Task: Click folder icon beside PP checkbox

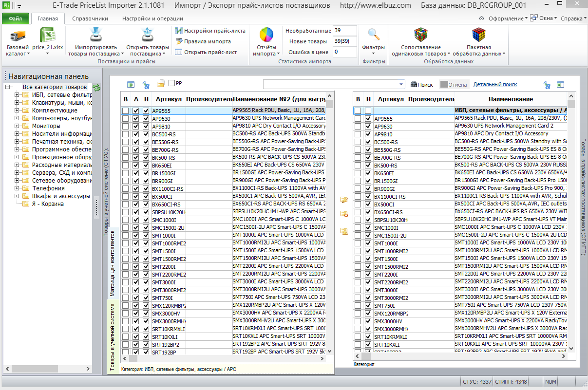Action: [160, 84]
